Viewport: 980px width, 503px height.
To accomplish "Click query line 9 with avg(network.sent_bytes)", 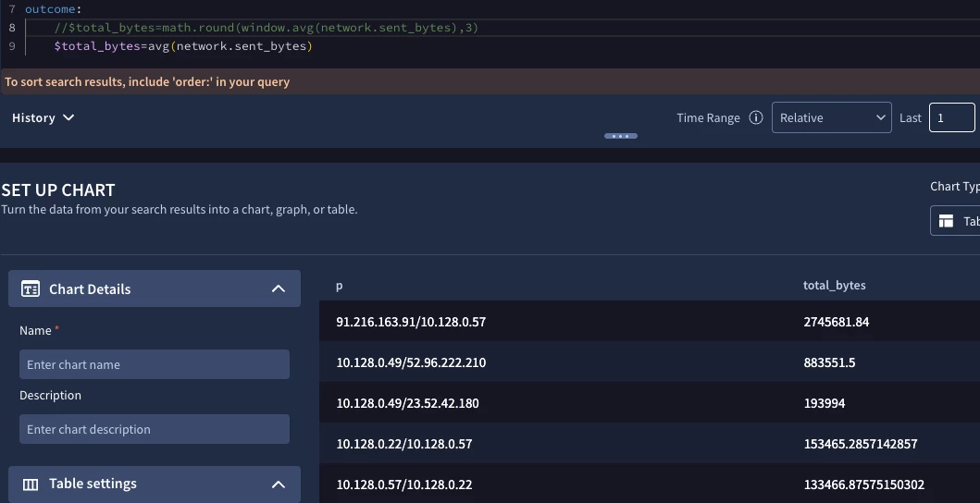I will click(x=183, y=46).
